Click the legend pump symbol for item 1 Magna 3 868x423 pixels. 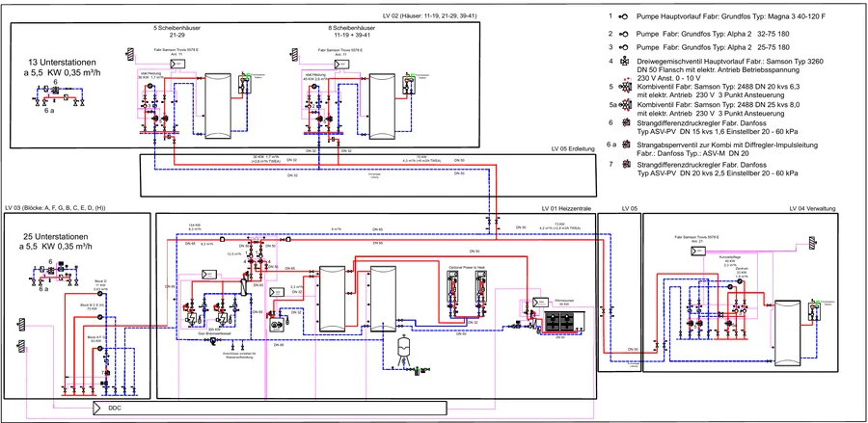tap(624, 17)
